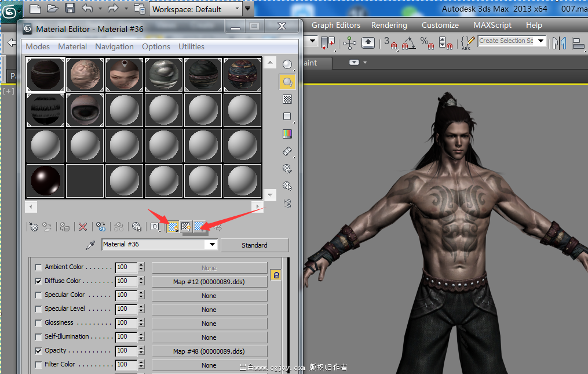Toggle the map lock icon beside Diffuse
588x374 pixels.
pos(276,275)
